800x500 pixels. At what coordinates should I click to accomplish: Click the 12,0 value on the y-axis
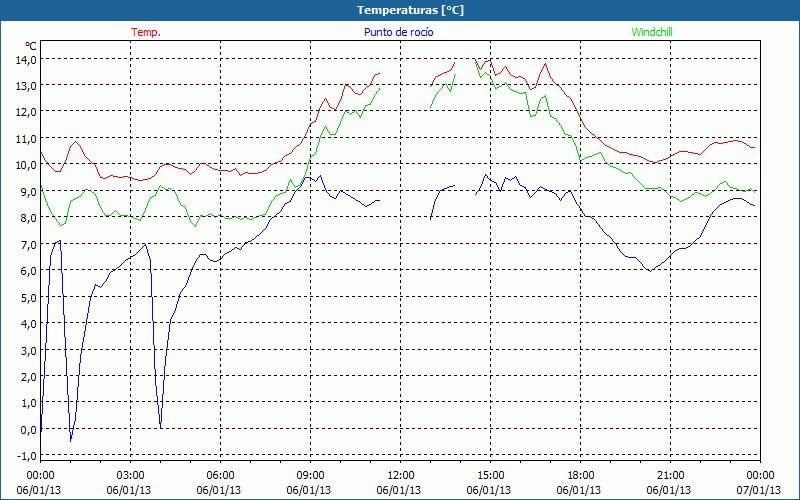coord(26,112)
